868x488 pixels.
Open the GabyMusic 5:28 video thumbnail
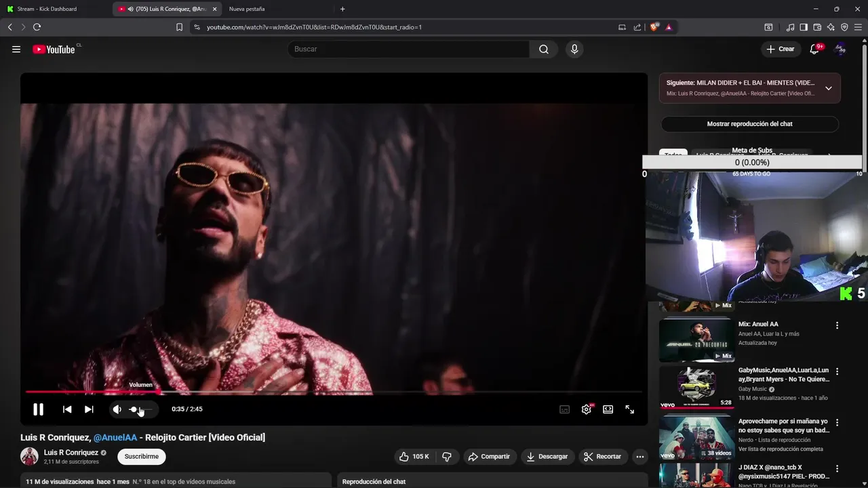tap(697, 388)
